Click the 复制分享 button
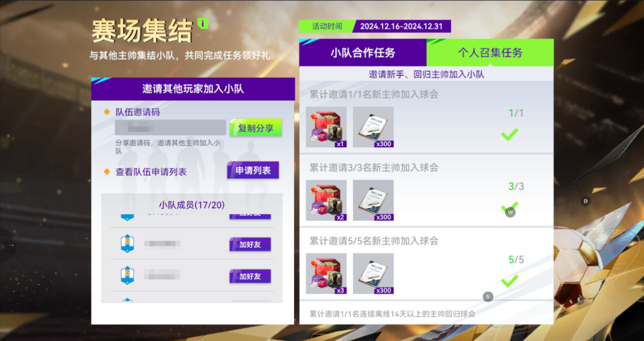This screenshot has width=644, height=341. 256,128
